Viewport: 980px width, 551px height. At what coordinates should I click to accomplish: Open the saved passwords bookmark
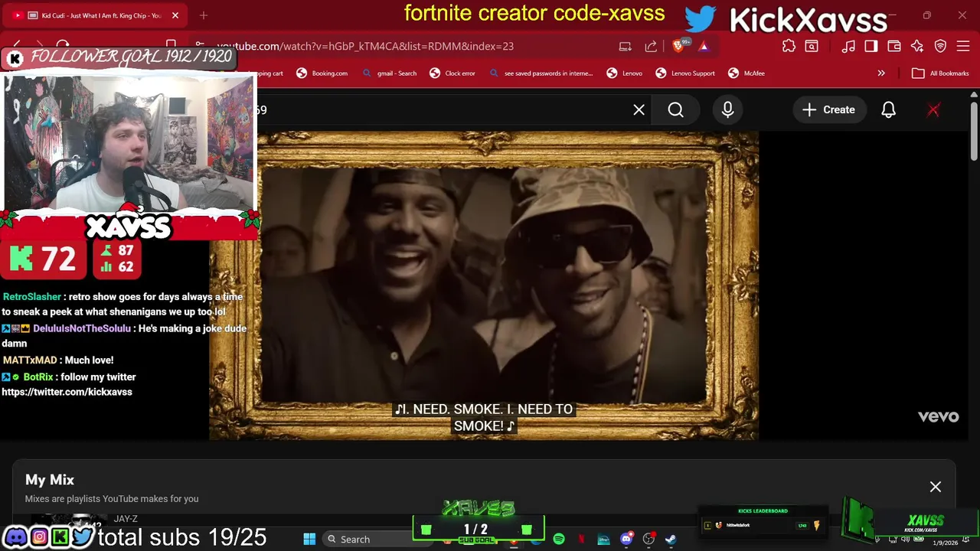pos(542,73)
